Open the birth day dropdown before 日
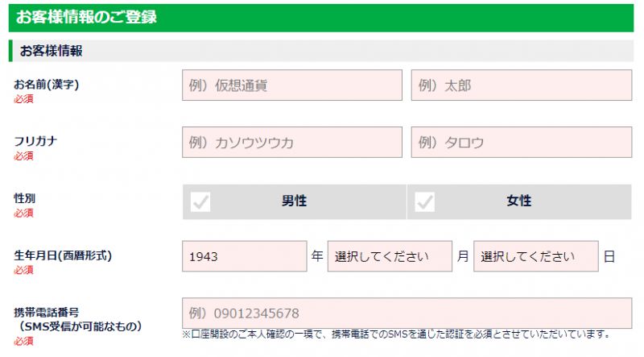The height and width of the screenshot is (357, 644). coord(535,256)
